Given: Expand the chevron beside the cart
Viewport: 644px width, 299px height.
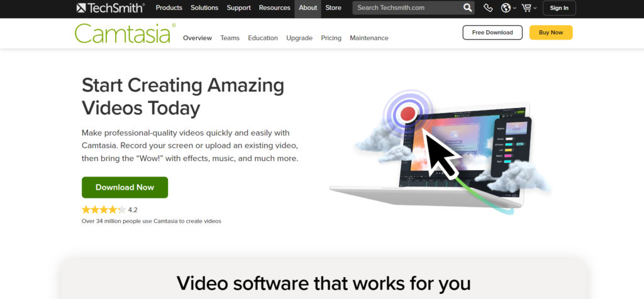Looking at the screenshot, I should pyautogui.click(x=535, y=8).
